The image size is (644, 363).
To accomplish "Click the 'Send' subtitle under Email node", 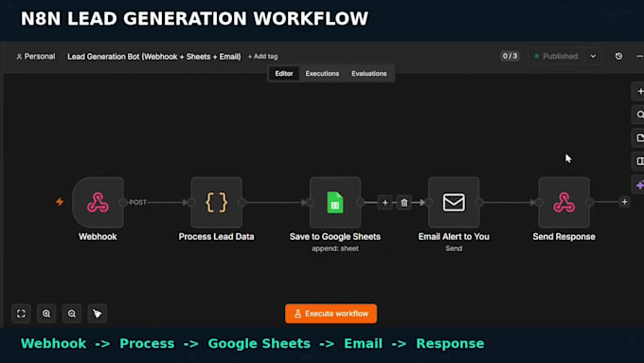I will pyautogui.click(x=454, y=248).
